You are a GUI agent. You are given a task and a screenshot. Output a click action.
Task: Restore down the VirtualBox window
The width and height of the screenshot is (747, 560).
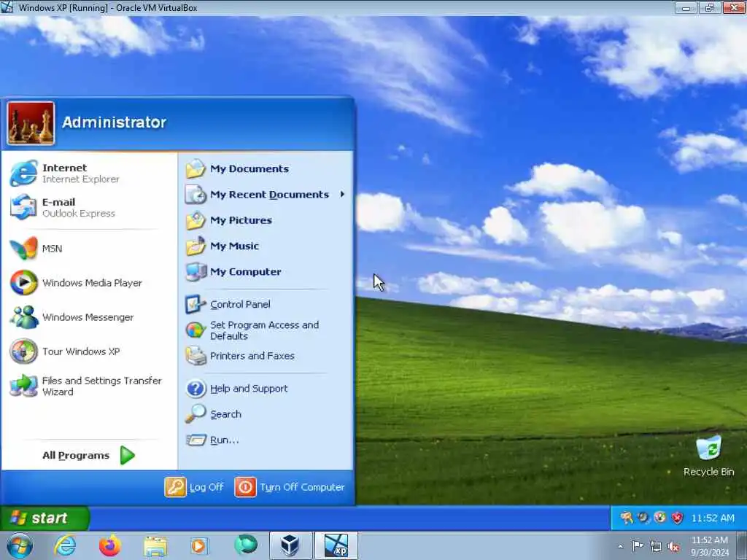tap(710, 7)
